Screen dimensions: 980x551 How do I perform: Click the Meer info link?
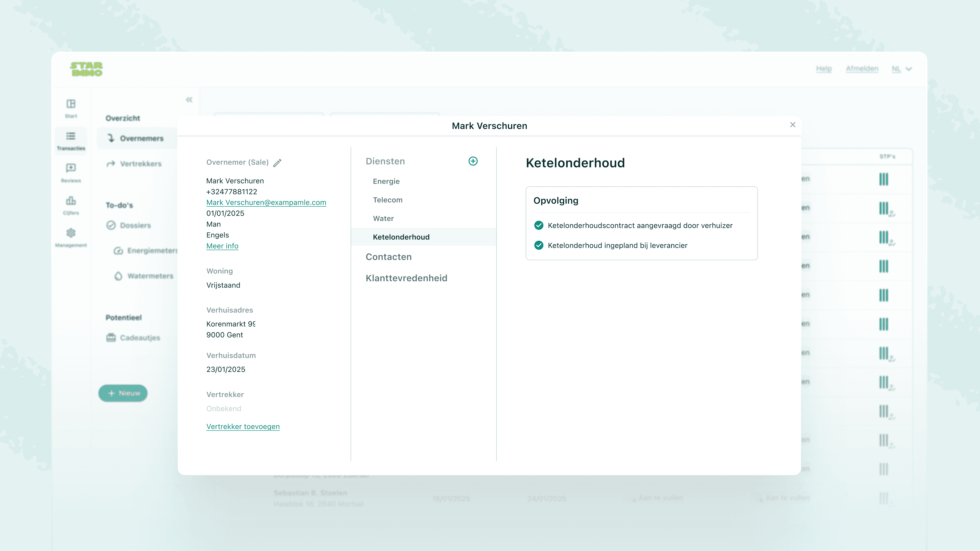(222, 246)
